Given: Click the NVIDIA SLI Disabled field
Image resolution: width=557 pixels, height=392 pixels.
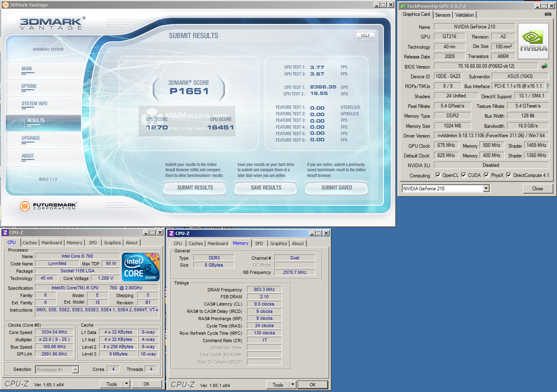Looking at the screenshot, I should tap(491, 165).
